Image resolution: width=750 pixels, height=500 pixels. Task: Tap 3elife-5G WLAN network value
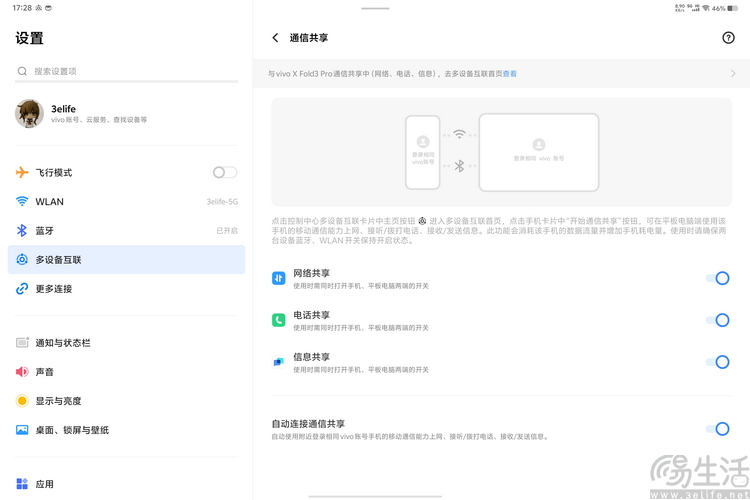pos(222,201)
